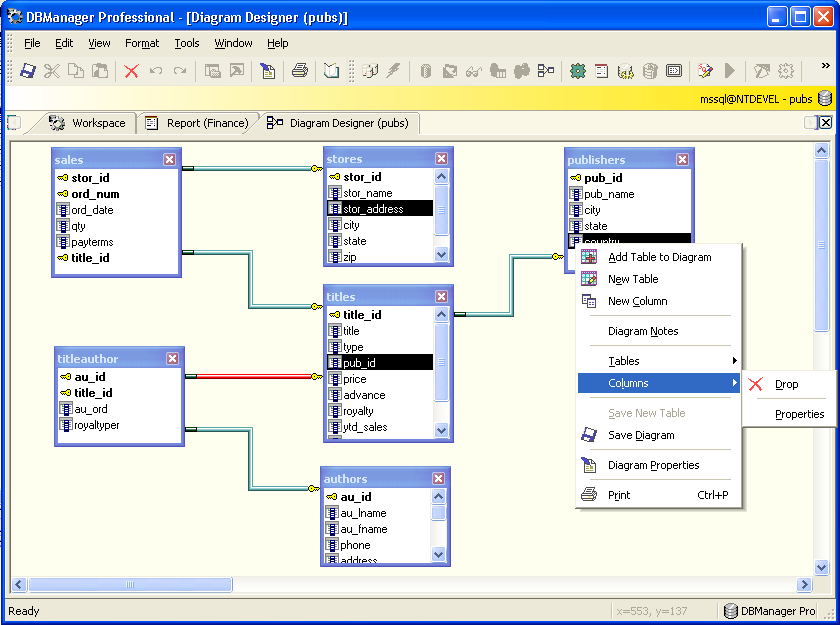Close the stores table box

coord(441,159)
